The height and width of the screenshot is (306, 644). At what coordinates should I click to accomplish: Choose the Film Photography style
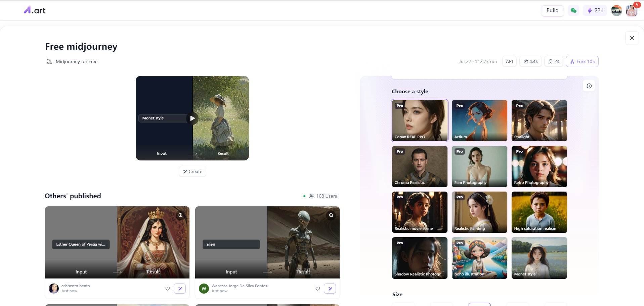click(x=479, y=166)
